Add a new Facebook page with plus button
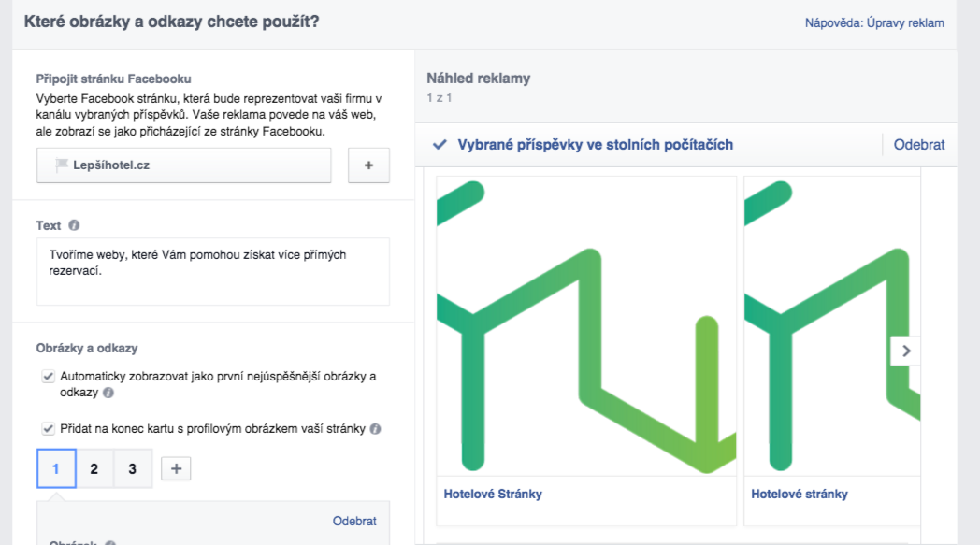Image resolution: width=980 pixels, height=545 pixels. tap(368, 165)
